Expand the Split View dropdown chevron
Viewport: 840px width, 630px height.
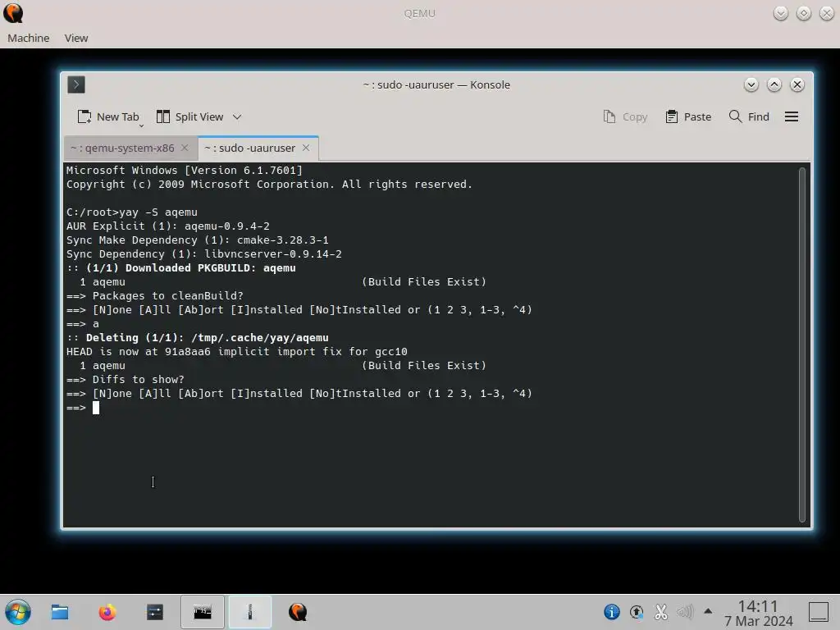[237, 116]
